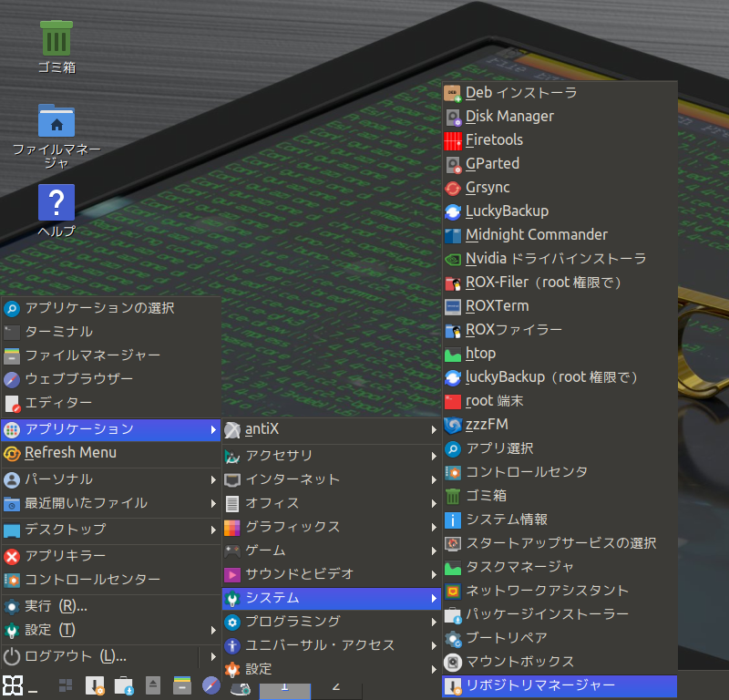
Task: Expand the ゲーム submenu arrow
Action: (434, 551)
